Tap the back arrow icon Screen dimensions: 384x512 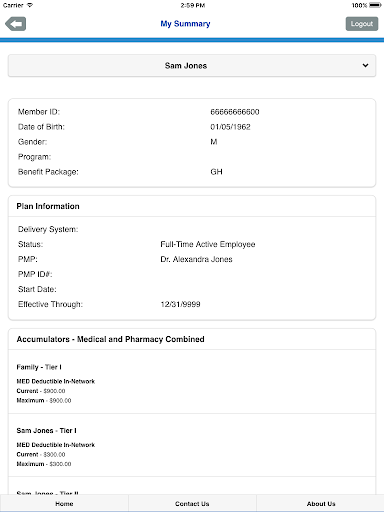pyautogui.click(x=15, y=24)
